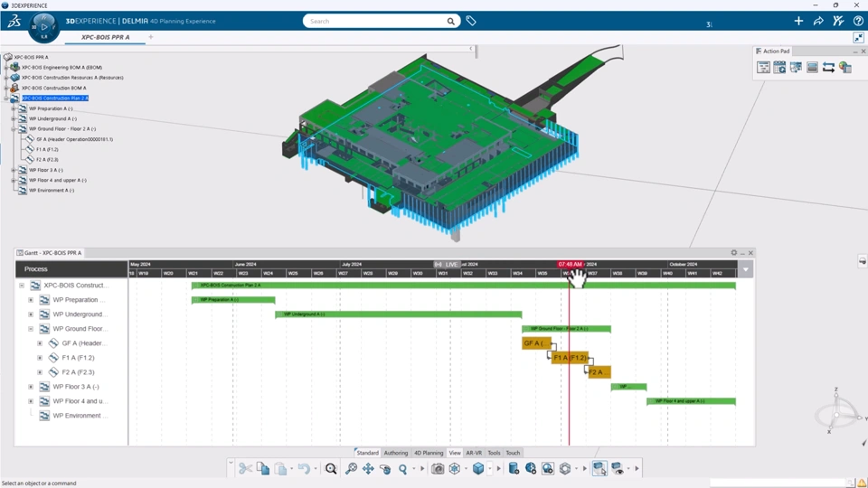Click Action Pad calendar refresh icon

[x=779, y=68]
